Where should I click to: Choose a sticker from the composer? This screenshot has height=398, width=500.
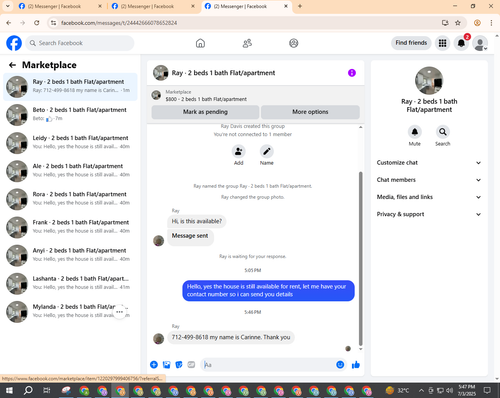click(179, 365)
